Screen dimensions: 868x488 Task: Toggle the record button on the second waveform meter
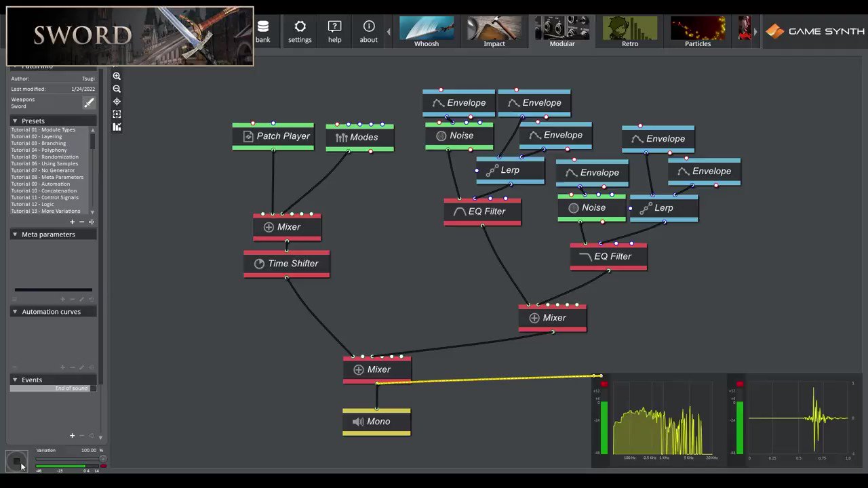[x=739, y=384]
